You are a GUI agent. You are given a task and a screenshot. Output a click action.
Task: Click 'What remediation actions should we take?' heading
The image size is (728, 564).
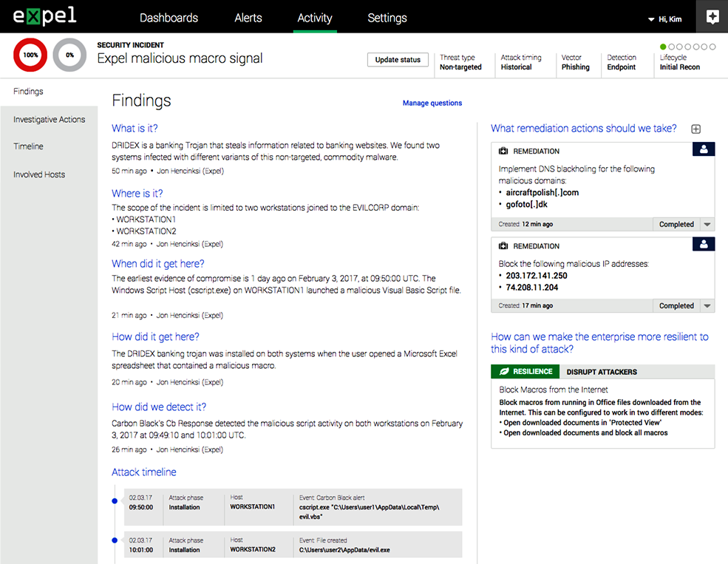(584, 129)
